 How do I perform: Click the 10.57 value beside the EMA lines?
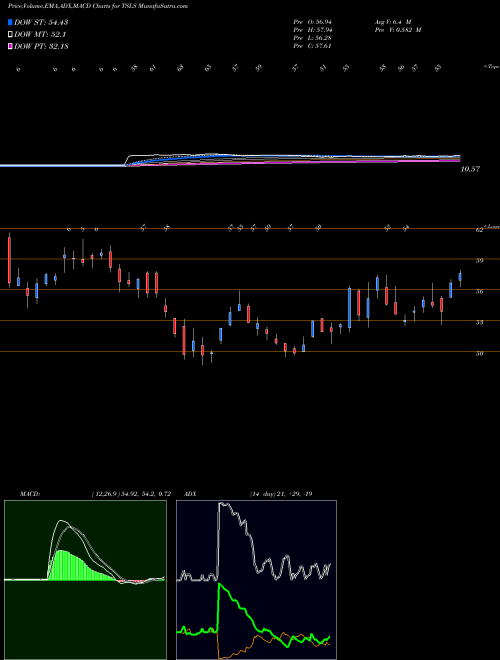pos(470,169)
